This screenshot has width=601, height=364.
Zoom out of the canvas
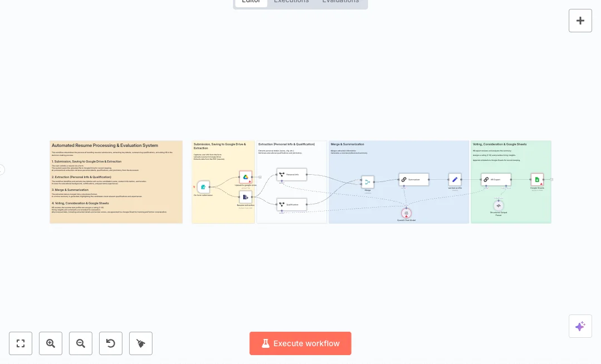coord(81,343)
